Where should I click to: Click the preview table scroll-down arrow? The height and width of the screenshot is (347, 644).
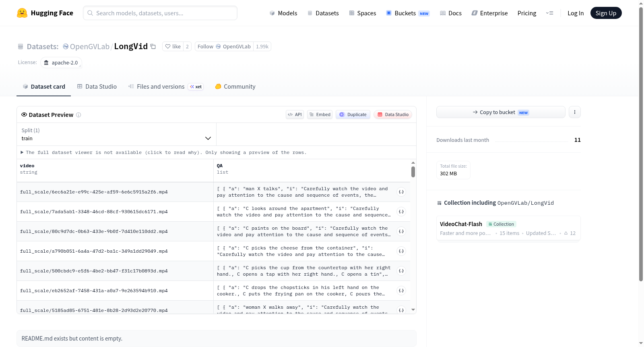[x=413, y=310]
